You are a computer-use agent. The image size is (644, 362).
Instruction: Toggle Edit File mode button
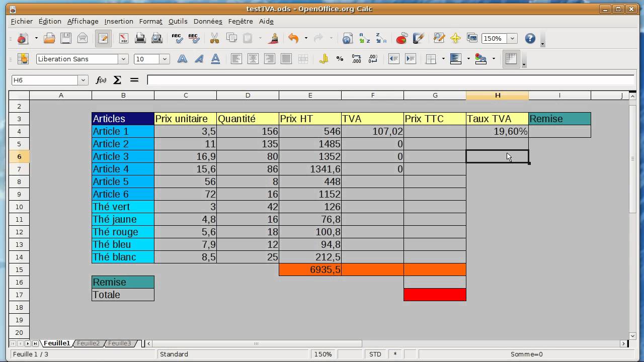pos(103,39)
